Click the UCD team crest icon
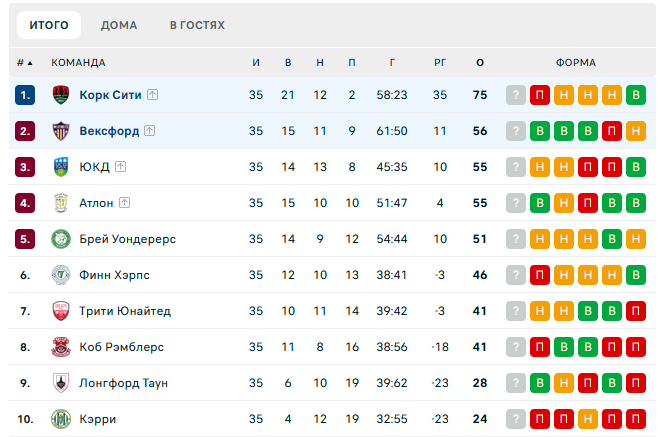Screen dimensions: 659x437 60,167
